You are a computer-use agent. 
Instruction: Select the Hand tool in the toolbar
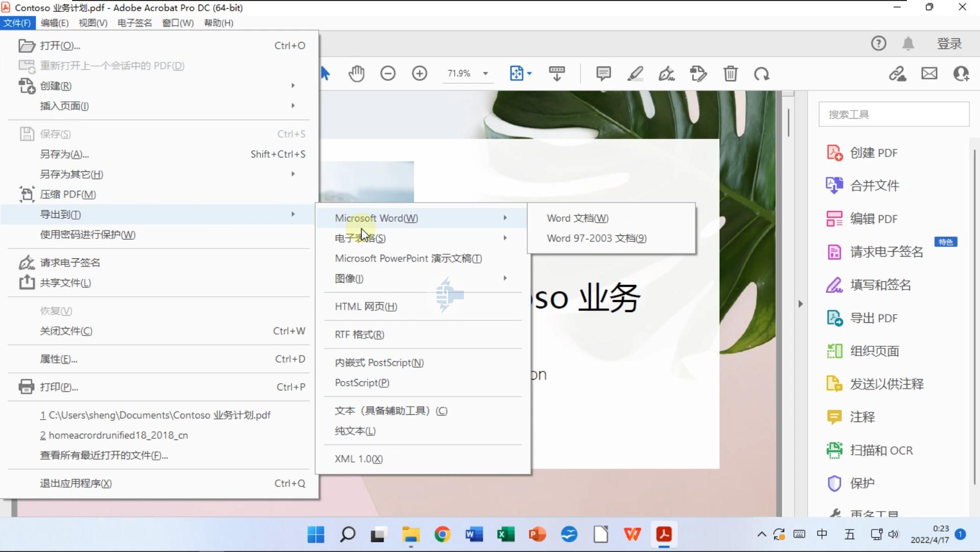pos(357,73)
